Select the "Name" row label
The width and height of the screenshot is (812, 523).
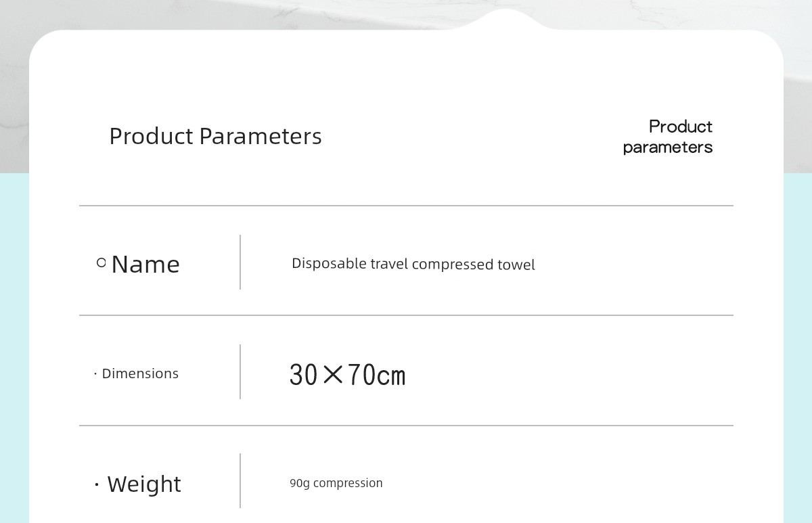coord(145,264)
